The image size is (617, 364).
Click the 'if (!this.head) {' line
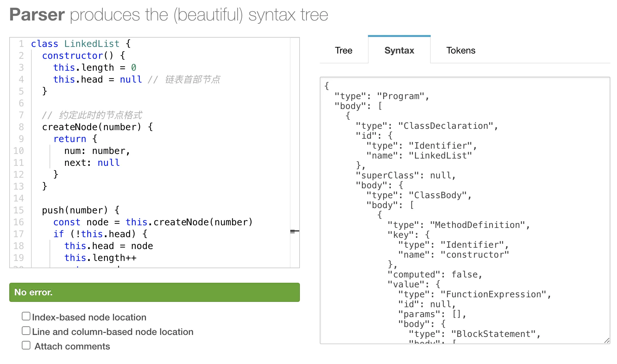click(100, 234)
